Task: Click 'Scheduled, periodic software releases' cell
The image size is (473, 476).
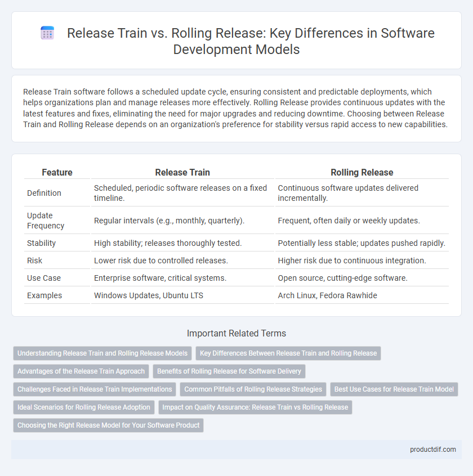Action: point(182,193)
